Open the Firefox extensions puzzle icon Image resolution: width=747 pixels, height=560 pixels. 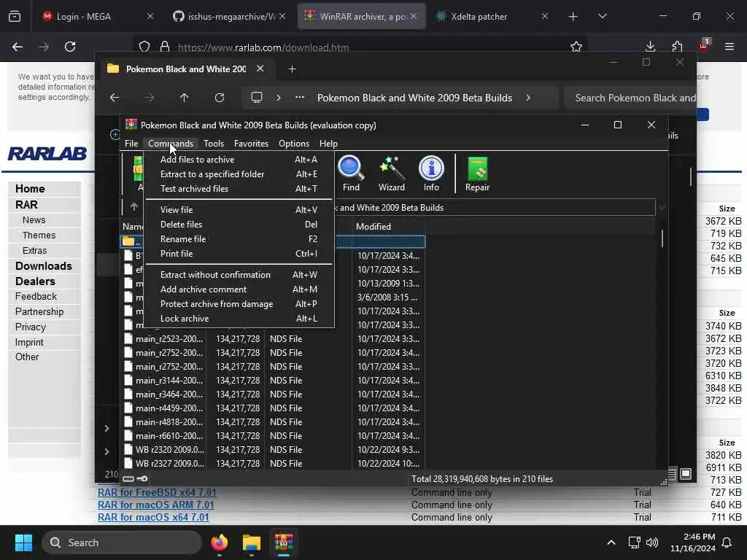(677, 47)
